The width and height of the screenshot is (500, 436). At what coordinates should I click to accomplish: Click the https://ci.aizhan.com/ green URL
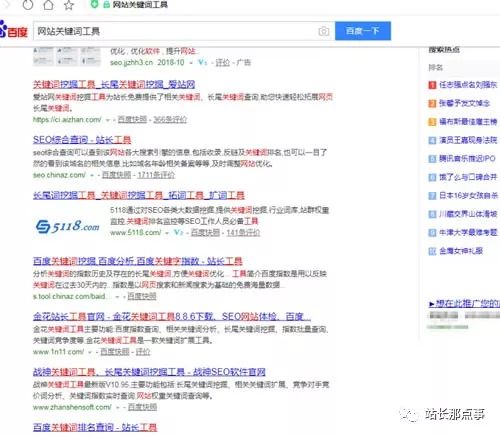[x=67, y=119]
